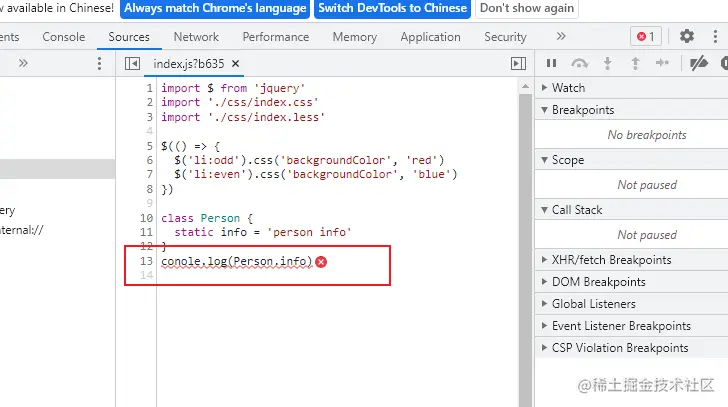Screen dimensions: 728x407
Task: Select the Sources tab
Action: 129,37
